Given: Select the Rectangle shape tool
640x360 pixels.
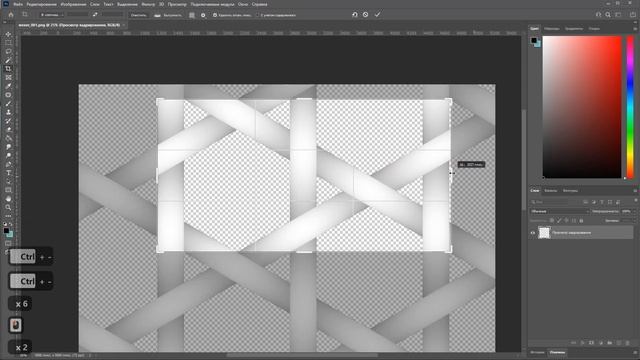Looking at the screenshot, I should (x=8, y=190).
